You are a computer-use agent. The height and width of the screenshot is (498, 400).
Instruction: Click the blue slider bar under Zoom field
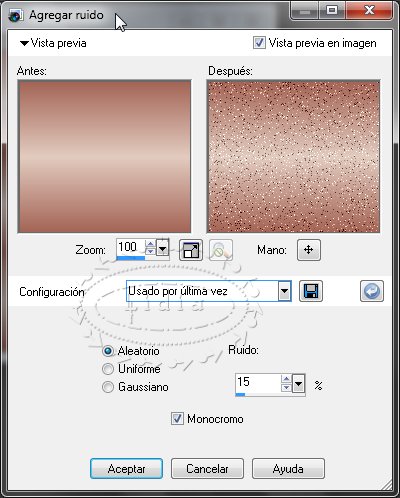pos(131,258)
